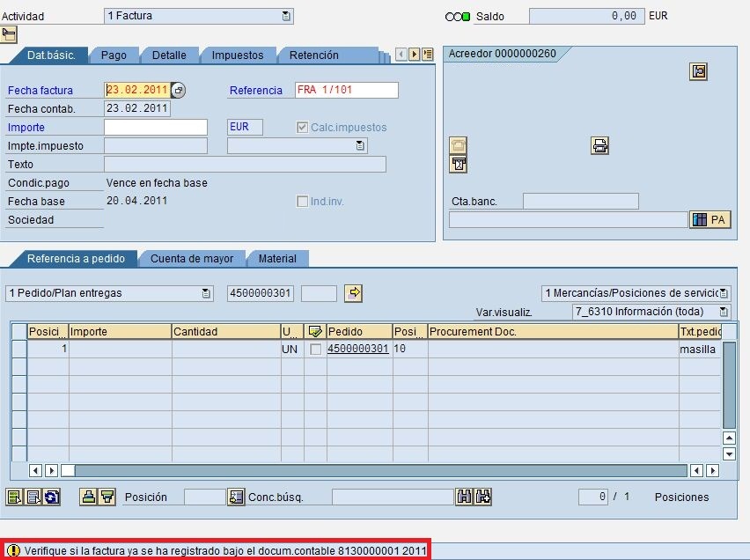Switch to the Pago tab
The height and width of the screenshot is (560, 750).
(x=114, y=55)
